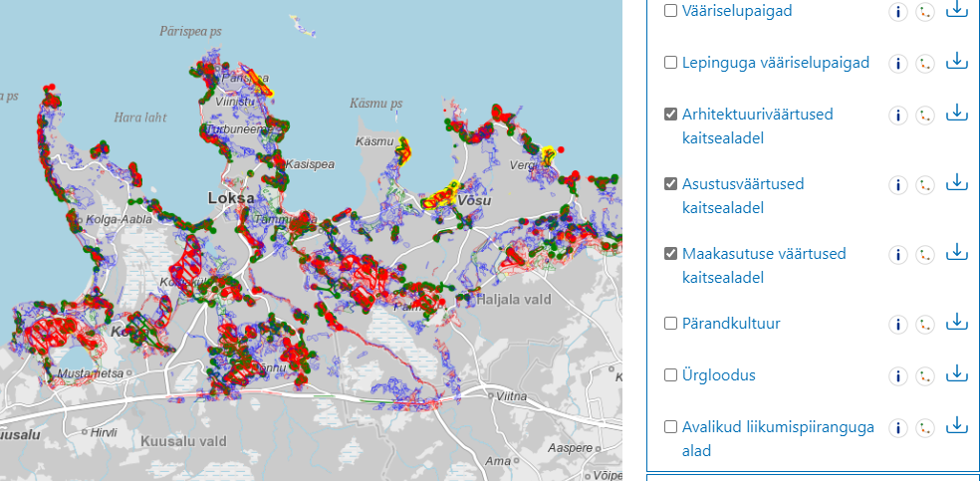Screen dimensions: 980x481
Task: Open info for Ürgloodus layer
Action: point(898,376)
